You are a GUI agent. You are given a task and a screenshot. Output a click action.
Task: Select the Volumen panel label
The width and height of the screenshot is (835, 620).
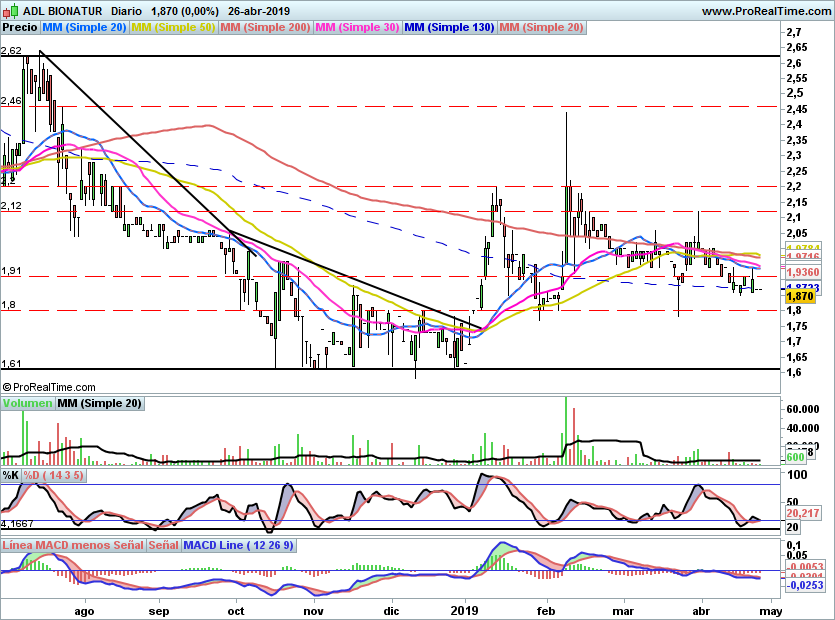pos(27,403)
